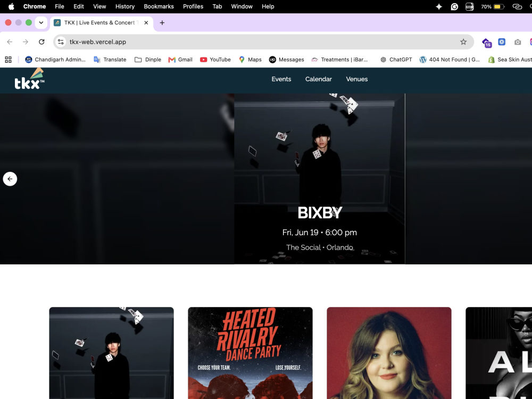Click the site information icon in address bar
532x399 pixels.
pos(61,41)
